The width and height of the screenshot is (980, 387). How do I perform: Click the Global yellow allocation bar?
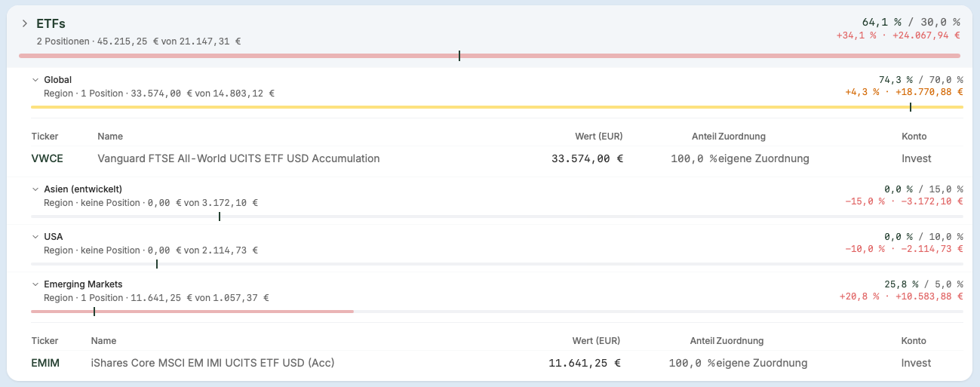coord(497,107)
